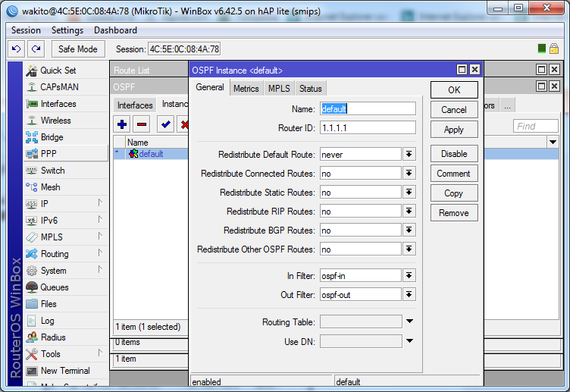This screenshot has width=570, height=392.
Task: Click the green status indicator icon
Action: [542, 49]
